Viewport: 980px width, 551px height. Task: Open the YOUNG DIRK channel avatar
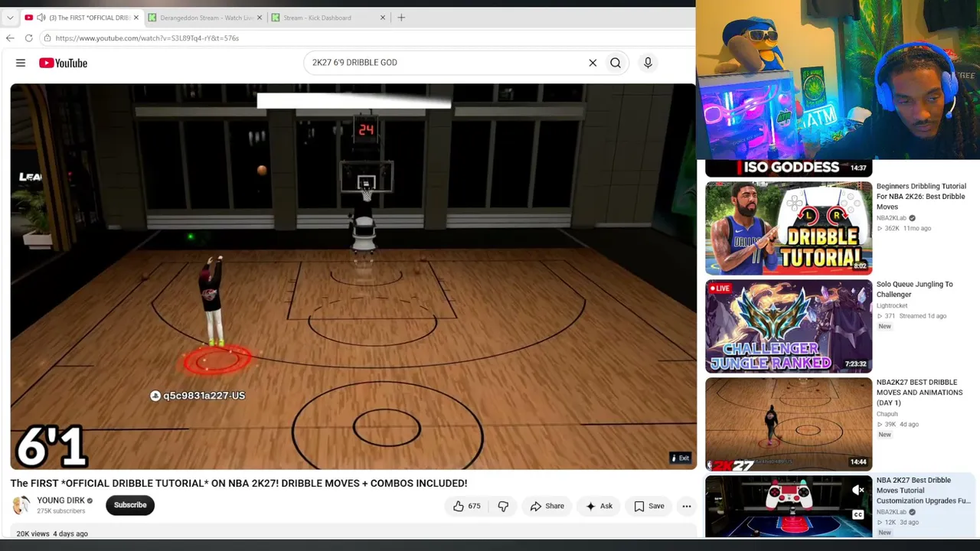pyautogui.click(x=21, y=505)
